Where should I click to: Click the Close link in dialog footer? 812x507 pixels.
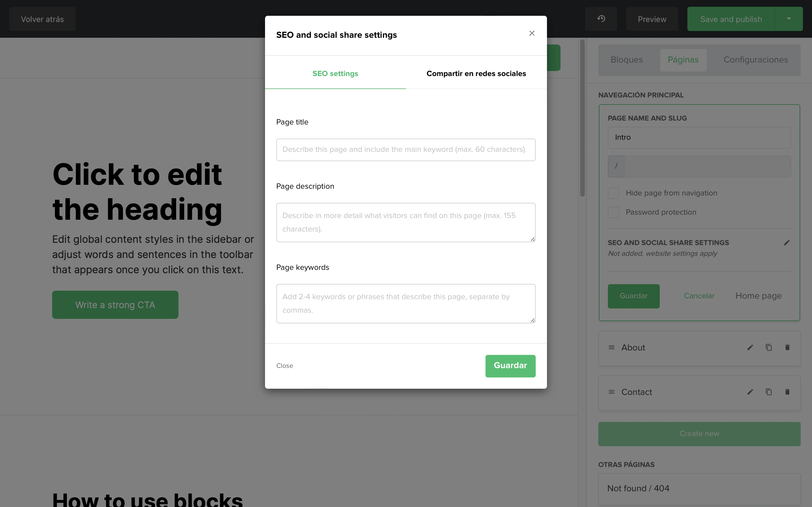click(284, 366)
